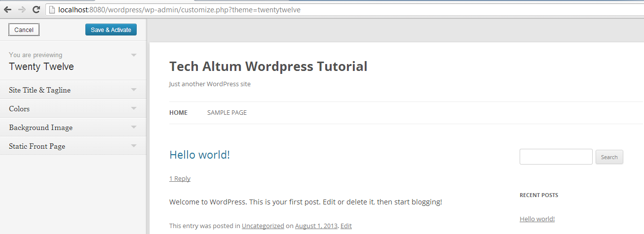This screenshot has width=644, height=234.
Task: Expand the Background Image section arrow
Action: (134, 127)
